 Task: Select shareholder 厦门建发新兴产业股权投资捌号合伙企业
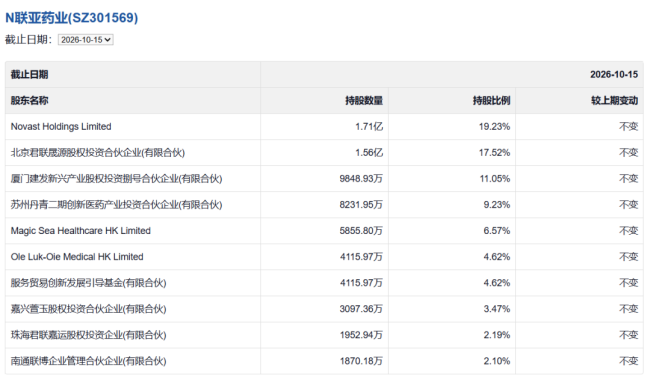[x=116, y=179]
